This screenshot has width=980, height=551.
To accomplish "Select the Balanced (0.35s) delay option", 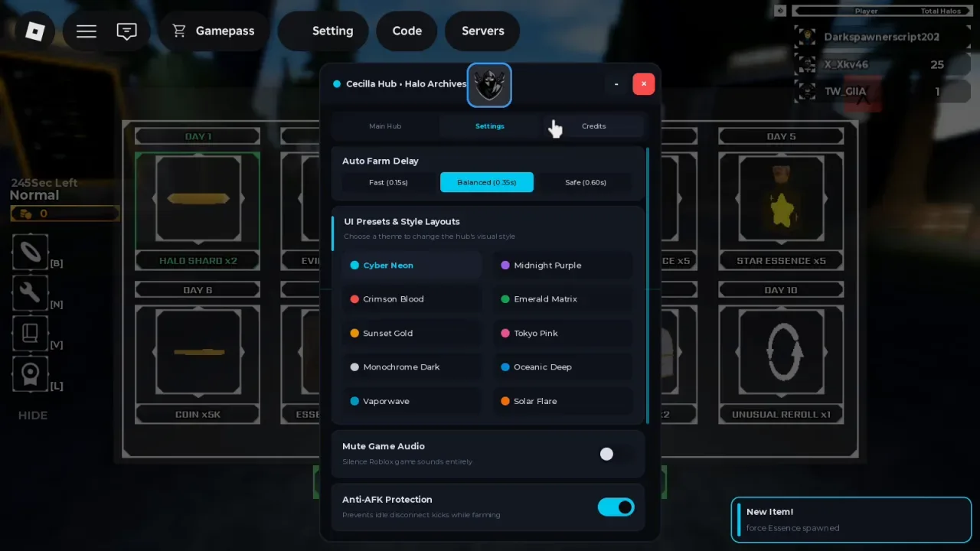I will pos(487,182).
